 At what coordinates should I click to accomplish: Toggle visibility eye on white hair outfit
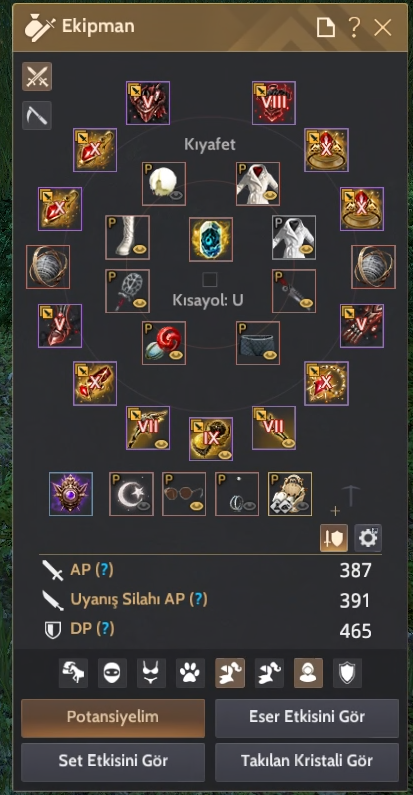click(x=176, y=195)
